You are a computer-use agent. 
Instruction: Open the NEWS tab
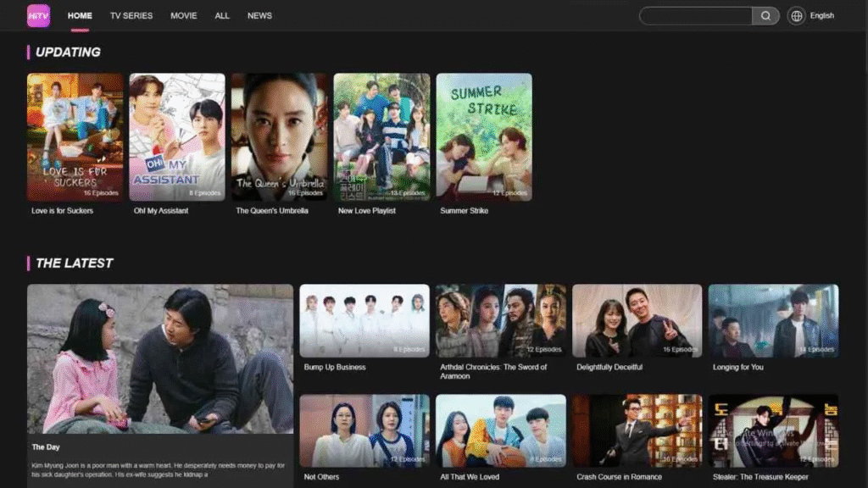click(x=259, y=15)
